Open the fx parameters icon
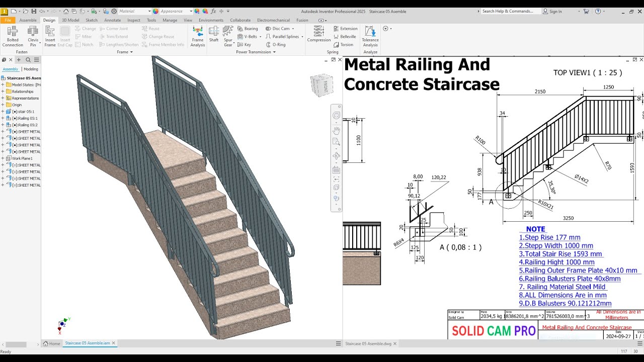 (214, 11)
